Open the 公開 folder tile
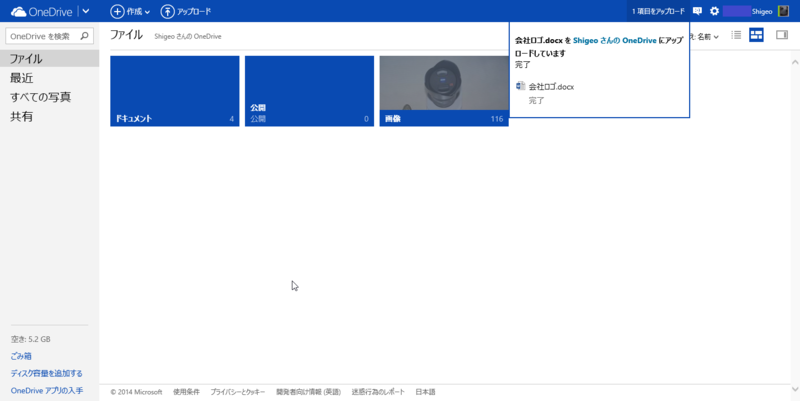 (x=309, y=91)
